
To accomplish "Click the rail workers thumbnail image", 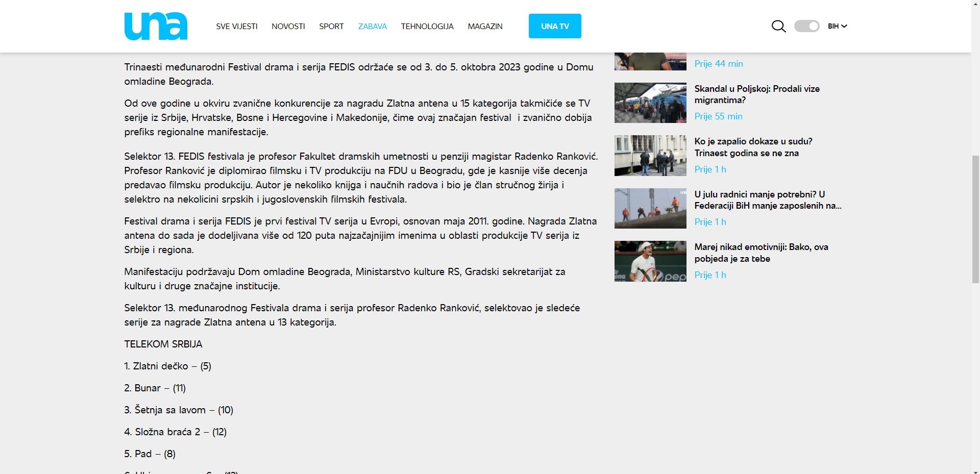I will click(x=650, y=208).
